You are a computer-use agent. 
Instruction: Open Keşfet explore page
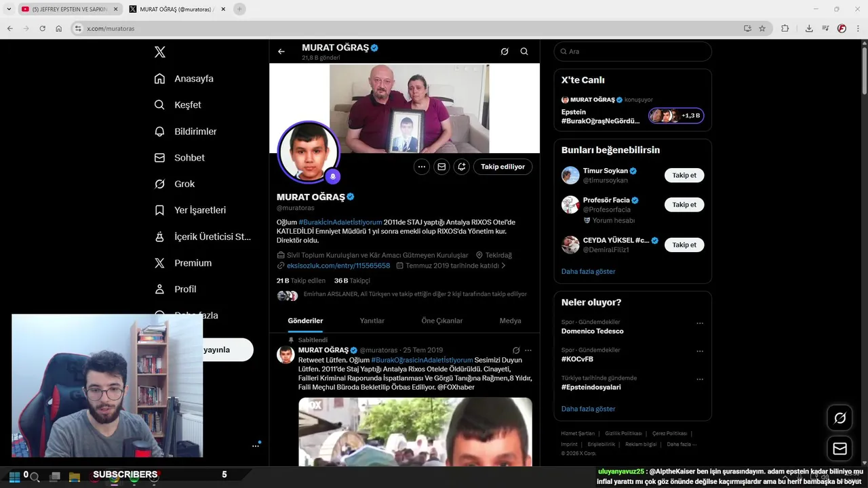pyautogui.click(x=178, y=105)
